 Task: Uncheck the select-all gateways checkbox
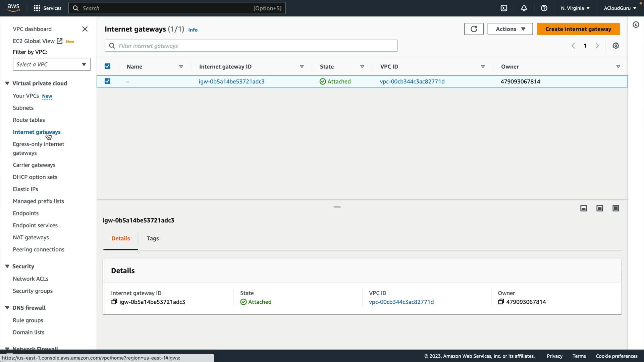click(107, 66)
